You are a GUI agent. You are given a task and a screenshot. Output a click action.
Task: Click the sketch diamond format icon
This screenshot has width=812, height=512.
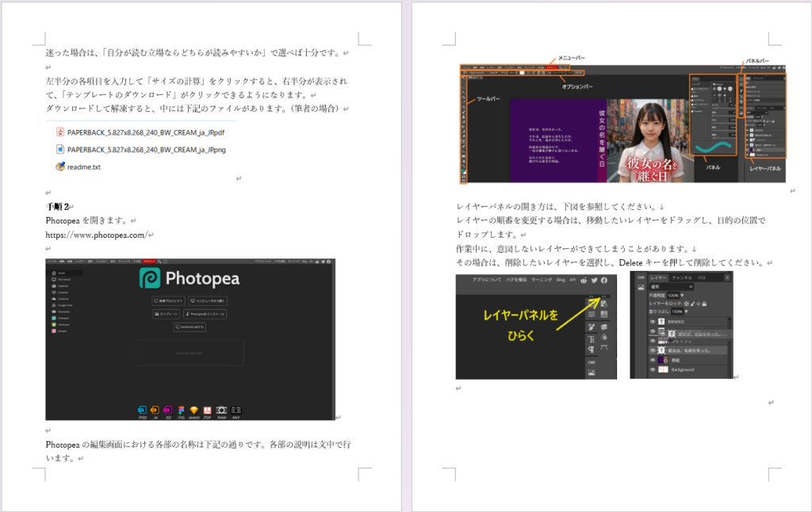194,411
